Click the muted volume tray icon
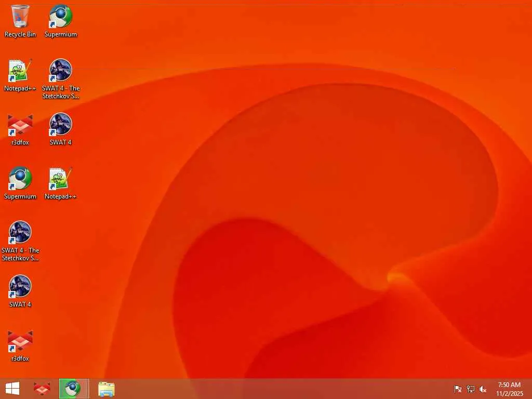The image size is (532, 399). pos(483,389)
